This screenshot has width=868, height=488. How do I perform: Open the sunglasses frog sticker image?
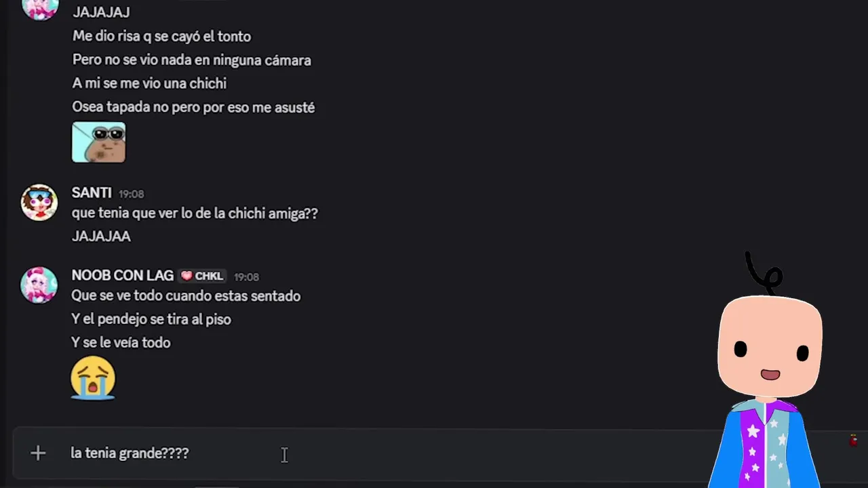point(98,142)
